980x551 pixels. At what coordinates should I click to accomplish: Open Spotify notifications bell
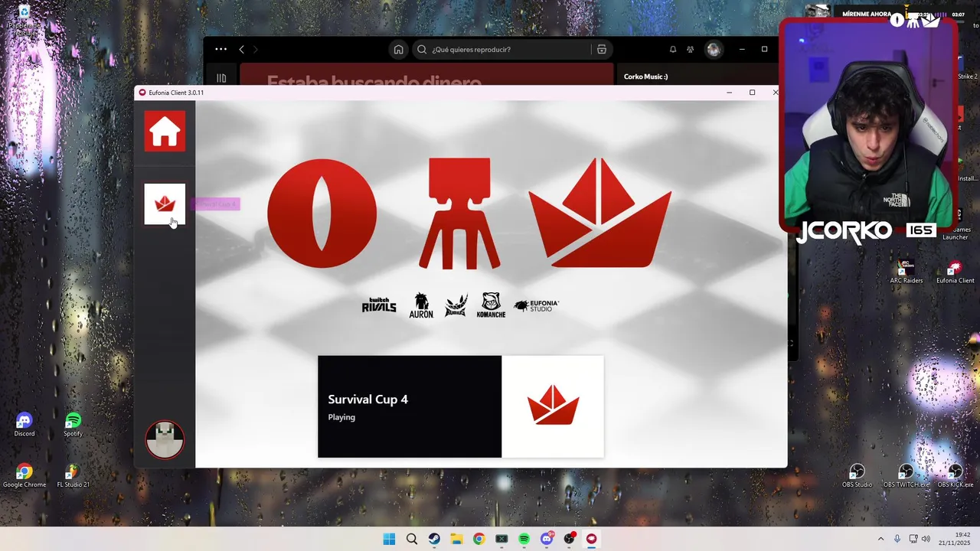[673, 49]
